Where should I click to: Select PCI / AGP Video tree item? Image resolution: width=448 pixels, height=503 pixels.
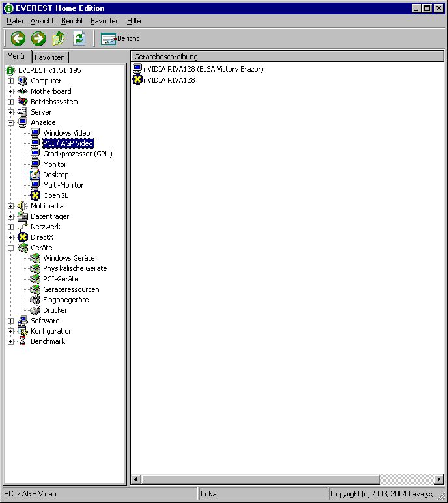(68, 143)
